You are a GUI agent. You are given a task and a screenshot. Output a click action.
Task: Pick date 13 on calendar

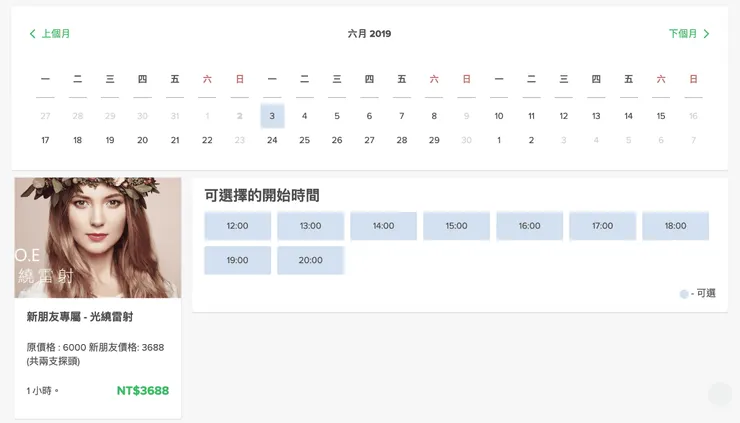coord(596,116)
